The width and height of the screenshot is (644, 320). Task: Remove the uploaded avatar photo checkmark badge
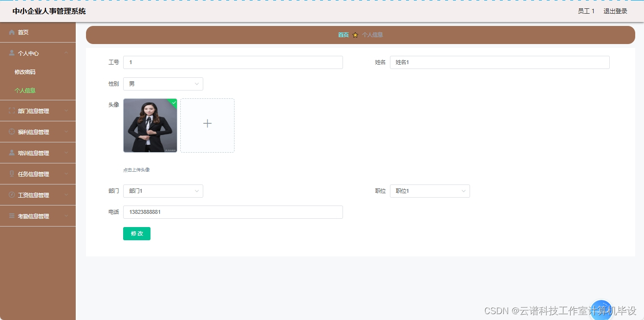tap(173, 101)
